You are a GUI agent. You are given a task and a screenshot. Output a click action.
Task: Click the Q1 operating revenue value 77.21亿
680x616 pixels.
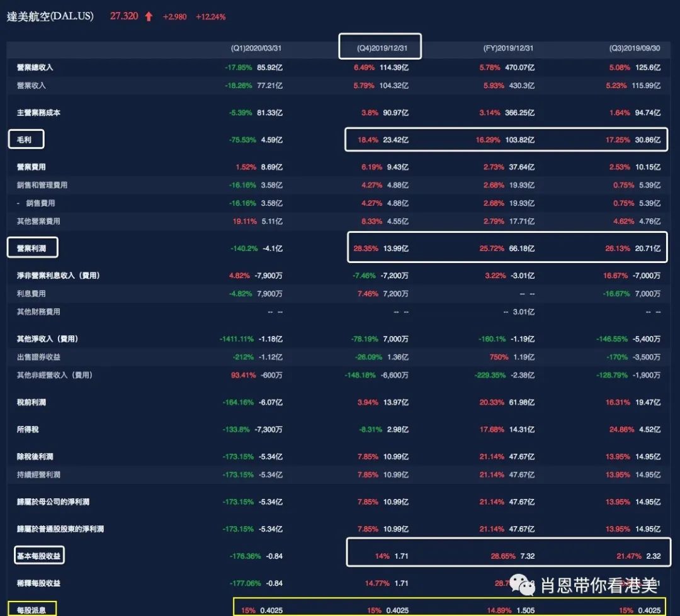click(269, 86)
